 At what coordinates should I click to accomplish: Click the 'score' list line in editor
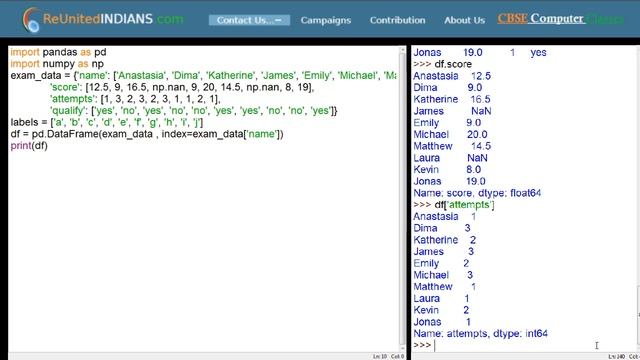point(182,87)
